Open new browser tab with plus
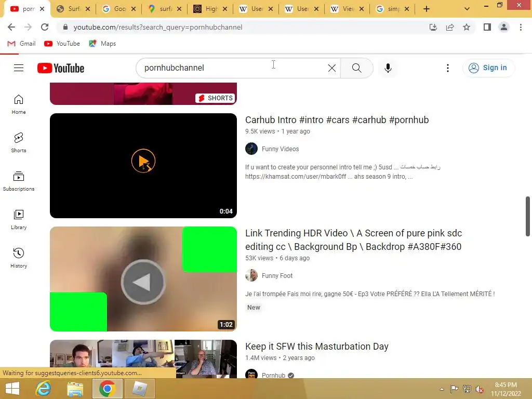 pyautogui.click(x=427, y=9)
